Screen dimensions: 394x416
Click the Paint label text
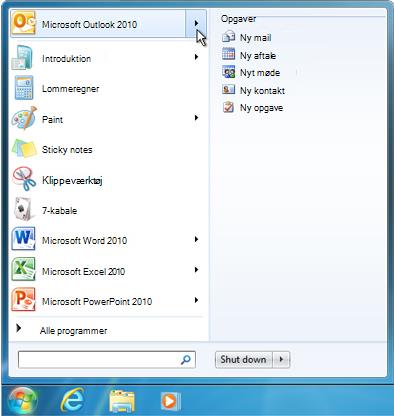[52, 119]
